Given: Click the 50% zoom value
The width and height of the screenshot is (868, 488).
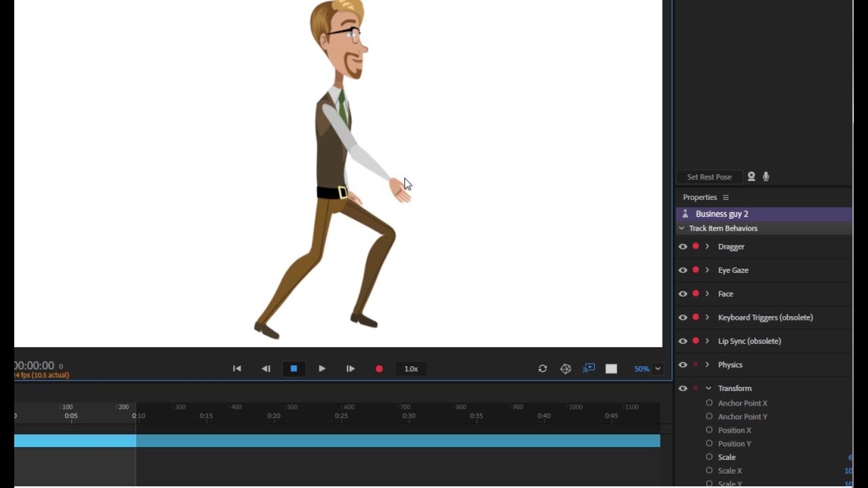Looking at the screenshot, I should pos(642,369).
